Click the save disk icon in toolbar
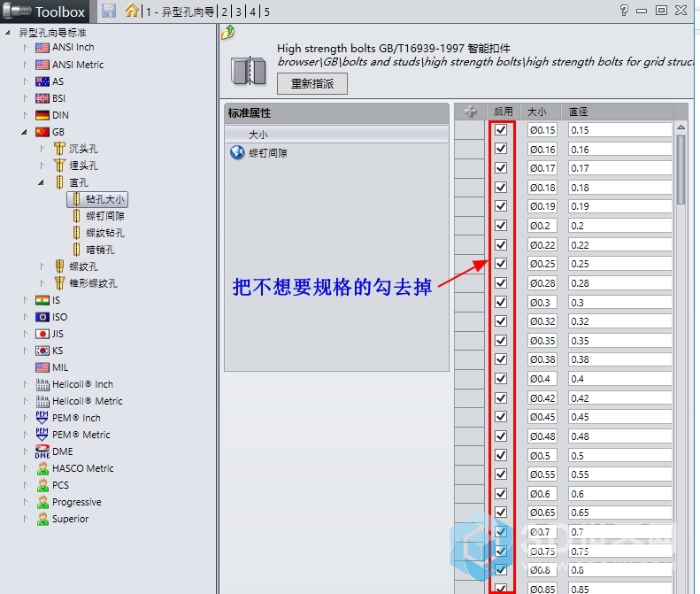Image resolution: width=700 pixels, height=594 pixels. [x=109, y=11]
